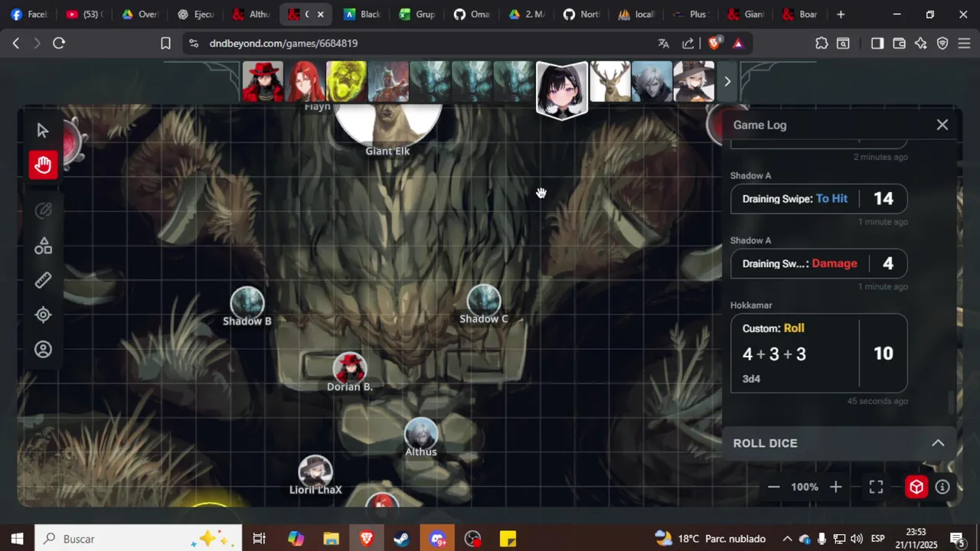This screenshot has width=980, height=551.
Task: Select red-haired character portrait in initiative
Action: pyautogui.click(x=305, y=82)
